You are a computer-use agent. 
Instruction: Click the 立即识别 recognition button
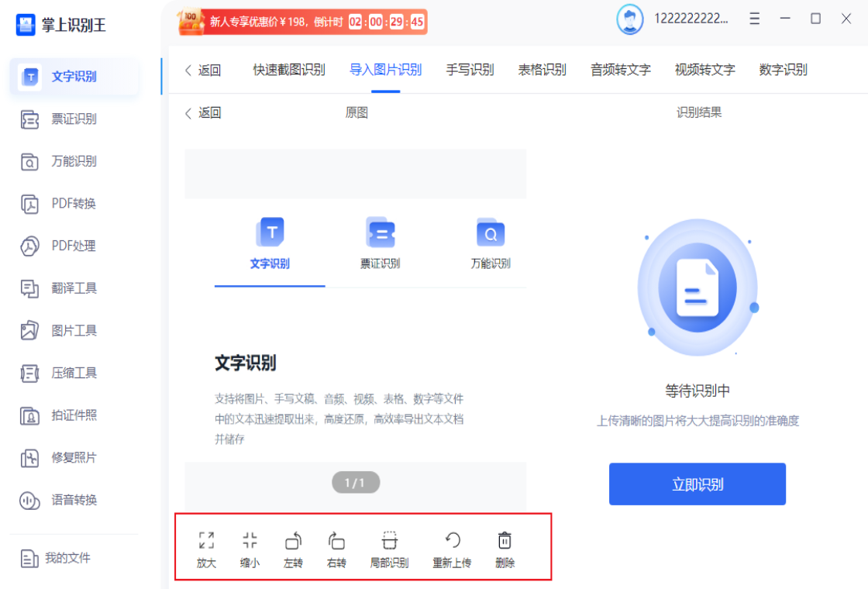[x=697, y=484]
